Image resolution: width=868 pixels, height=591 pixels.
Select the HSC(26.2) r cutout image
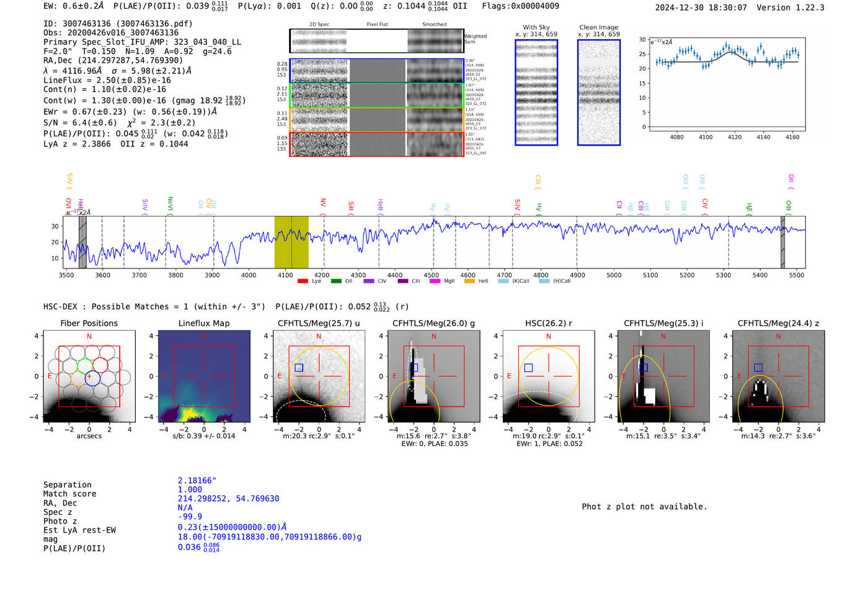pos(549,376)
